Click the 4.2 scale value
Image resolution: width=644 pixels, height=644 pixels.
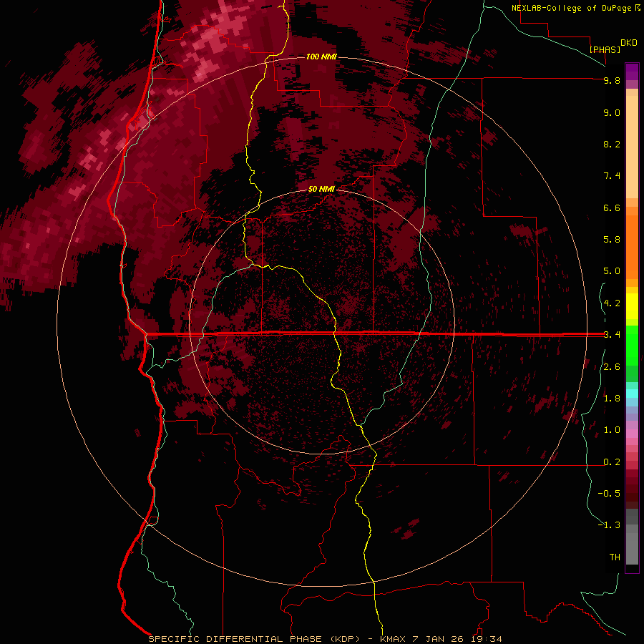[612, 303]
